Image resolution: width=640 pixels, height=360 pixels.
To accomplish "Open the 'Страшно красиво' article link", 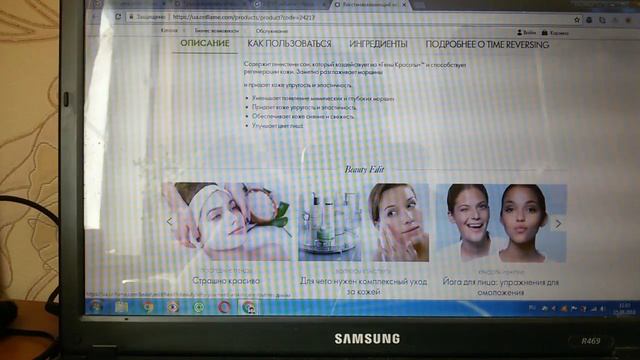I will click(226, 281).
